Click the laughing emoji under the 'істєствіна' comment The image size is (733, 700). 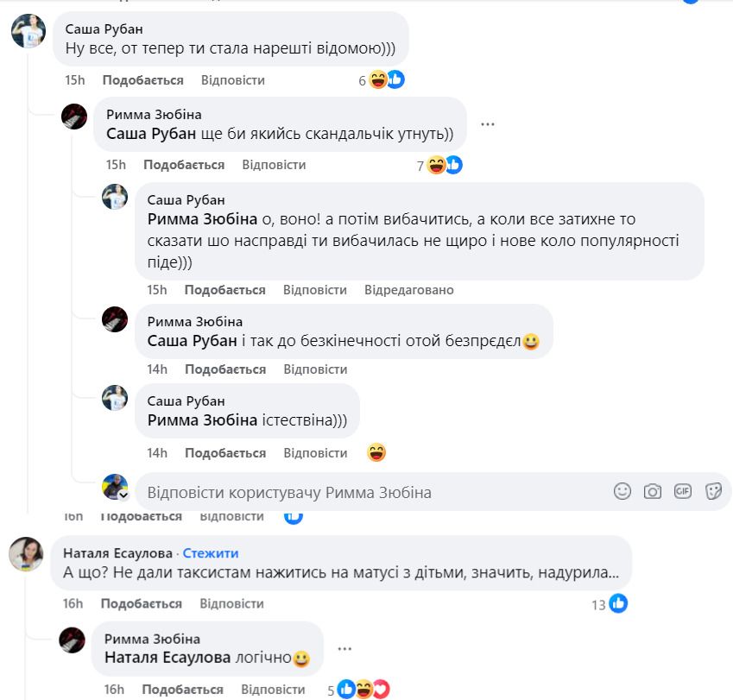[x=376, y=451]
